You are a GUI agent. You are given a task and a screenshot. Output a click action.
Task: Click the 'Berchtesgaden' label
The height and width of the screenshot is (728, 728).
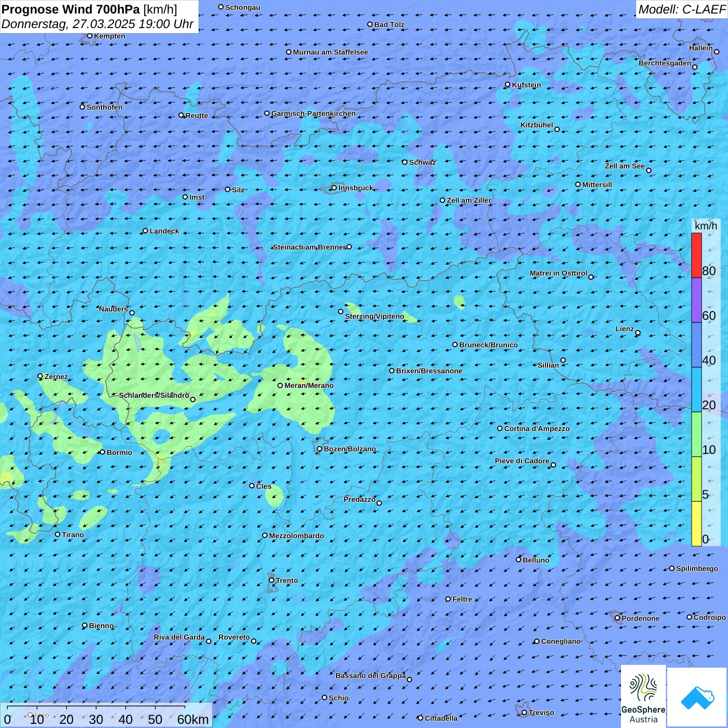point(665,63)
